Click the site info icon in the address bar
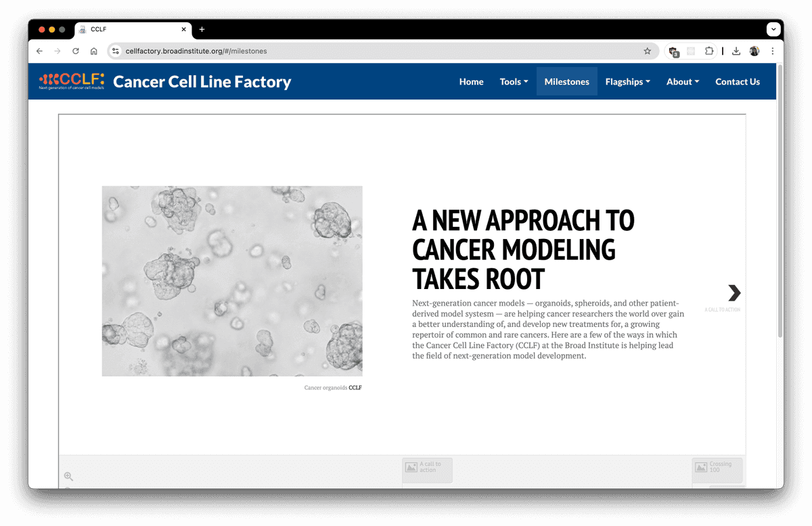Image resolution: width=812 pixels, height=526 pixels. click(116, 51)
